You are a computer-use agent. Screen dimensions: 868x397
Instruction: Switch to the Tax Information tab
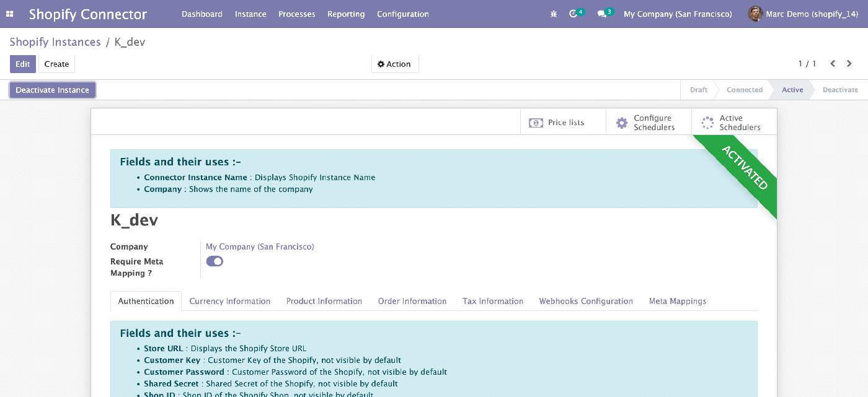coord(493,301)
